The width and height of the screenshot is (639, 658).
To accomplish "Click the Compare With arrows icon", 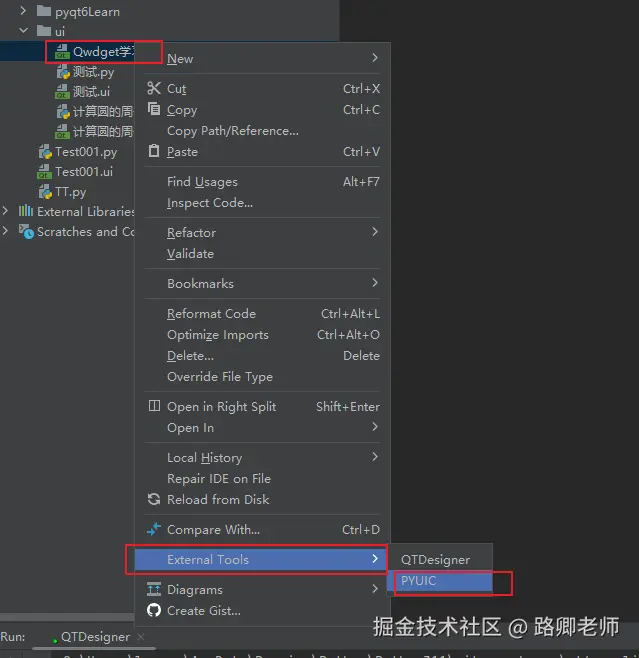I will (154, 529).
